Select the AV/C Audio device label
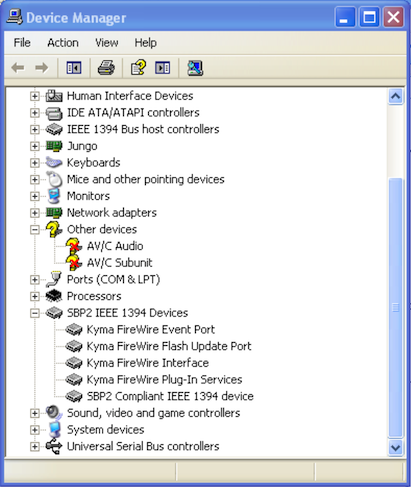This screenshot has width=411, height=487. [x=115, y=246]
